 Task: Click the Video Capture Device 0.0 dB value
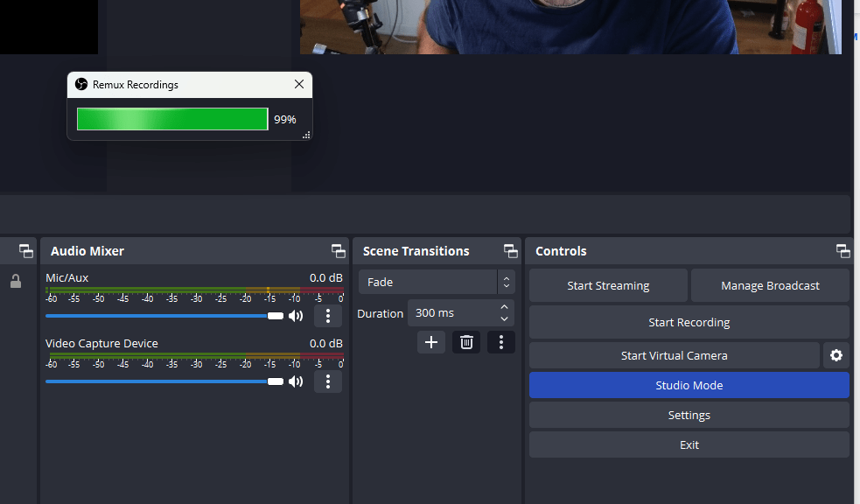[325, 343]
